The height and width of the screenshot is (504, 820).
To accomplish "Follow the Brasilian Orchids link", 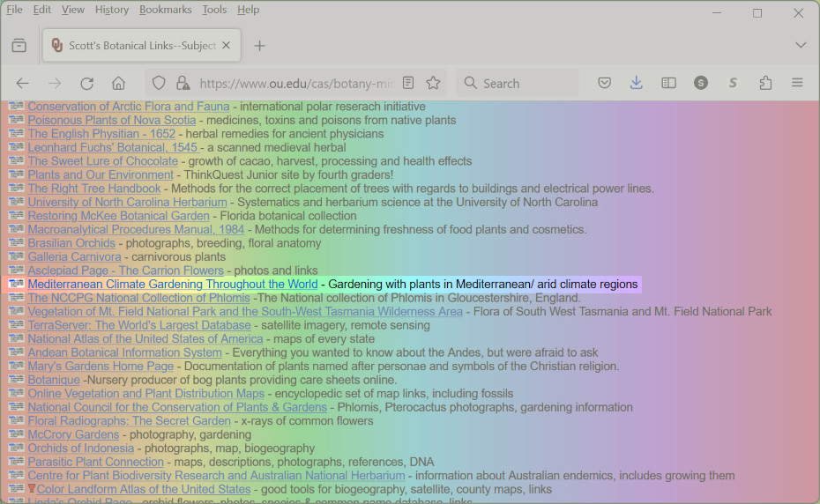I will [x=71, y=243].
